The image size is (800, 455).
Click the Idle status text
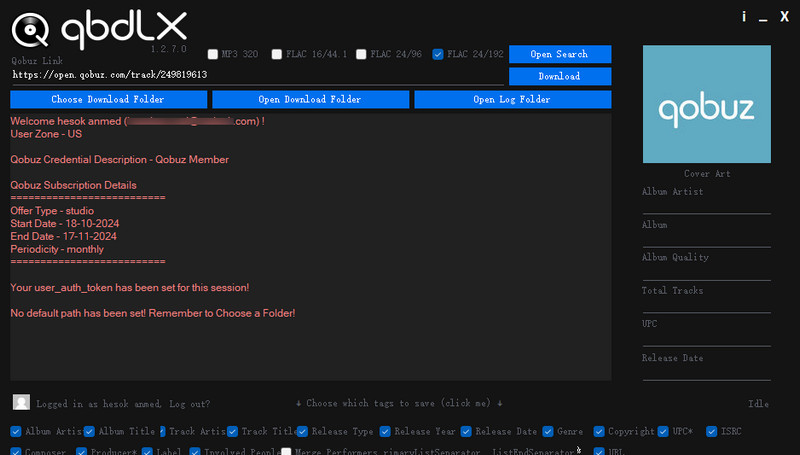coord(759,403)
